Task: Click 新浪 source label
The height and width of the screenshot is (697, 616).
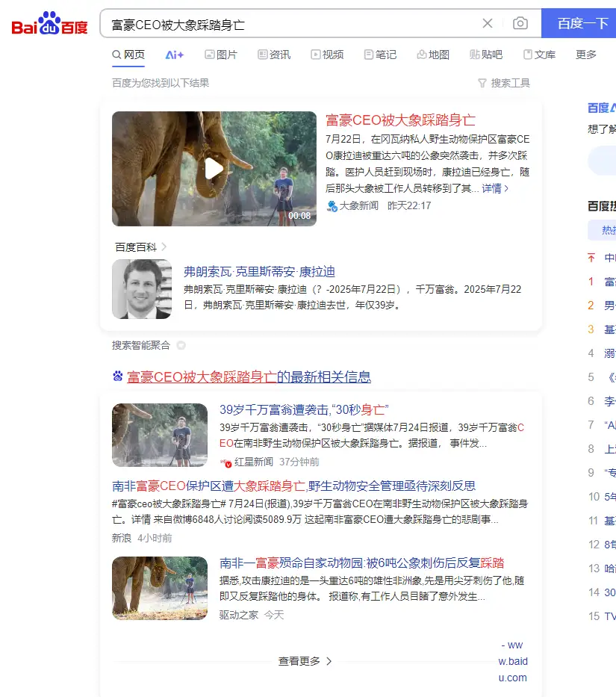Action: (122, 539)
